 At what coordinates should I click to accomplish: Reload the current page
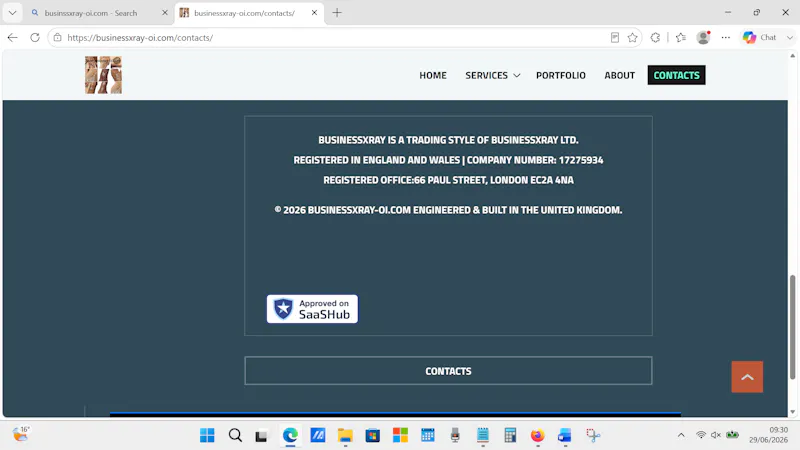35,37
